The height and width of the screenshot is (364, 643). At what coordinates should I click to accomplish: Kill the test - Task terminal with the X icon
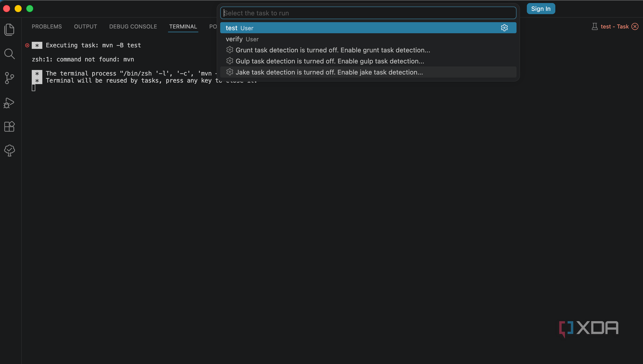click(x=635, y=26)
